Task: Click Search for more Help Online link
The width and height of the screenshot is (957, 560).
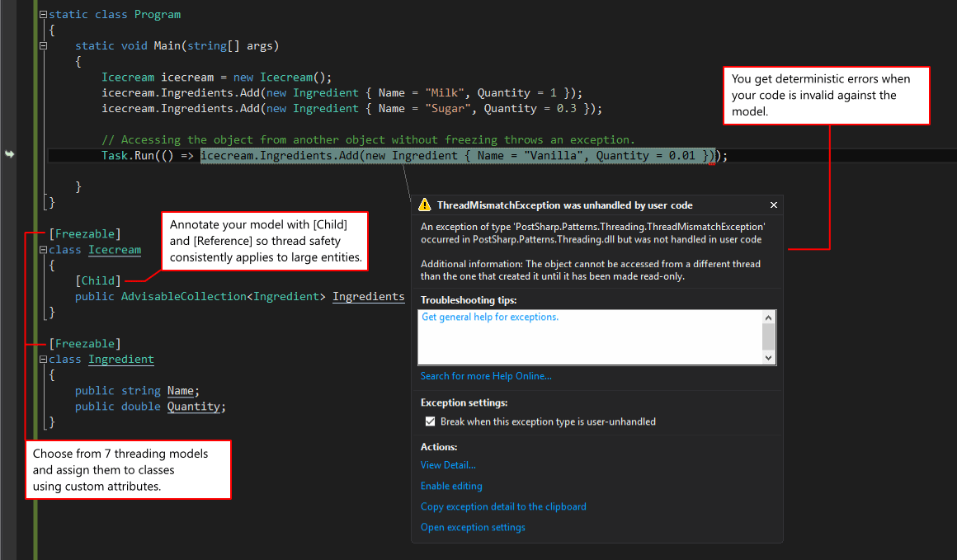Action: click(x=486, y=376)
